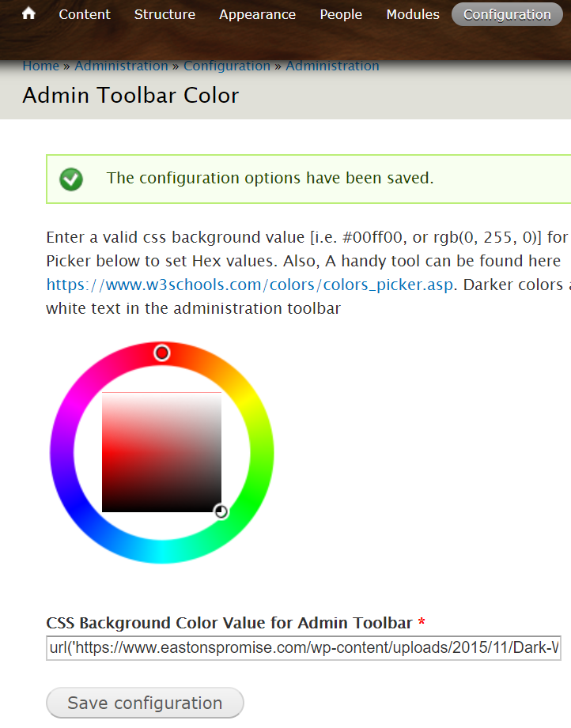Screen dimensions: 571x728
Task: Open the Content menu
Action: [85, 14]
